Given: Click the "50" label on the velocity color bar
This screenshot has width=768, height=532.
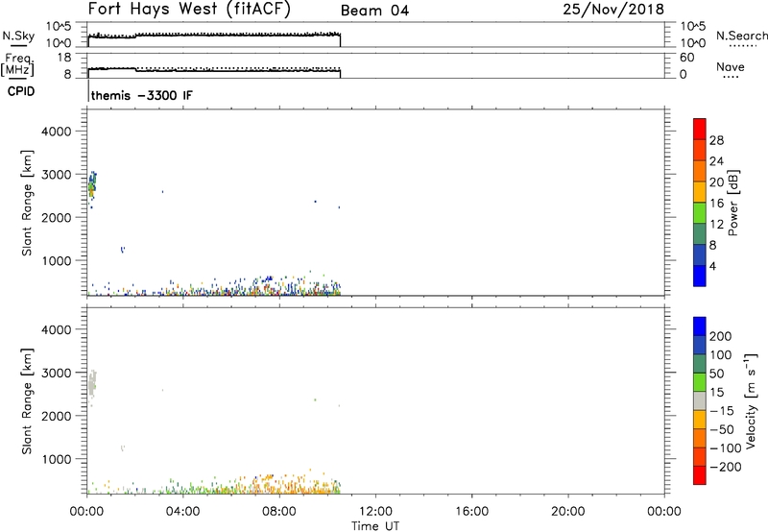Looking at the screenshot, I should pyautogui.click(x=717, y=374).
